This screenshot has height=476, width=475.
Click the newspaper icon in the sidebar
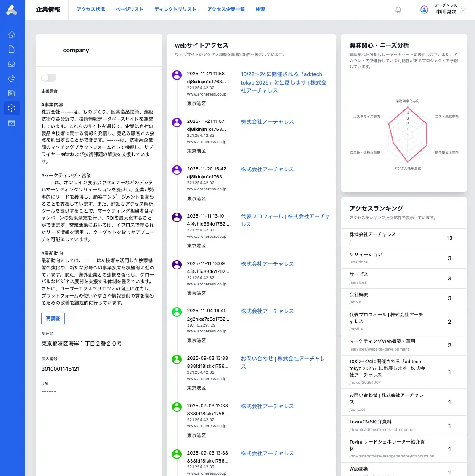tap(12, 93)
